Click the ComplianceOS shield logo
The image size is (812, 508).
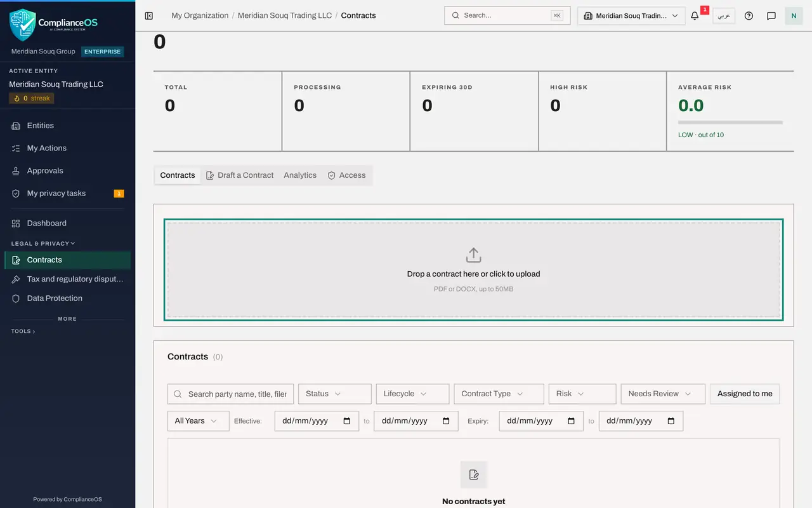(x=22, y=25)
